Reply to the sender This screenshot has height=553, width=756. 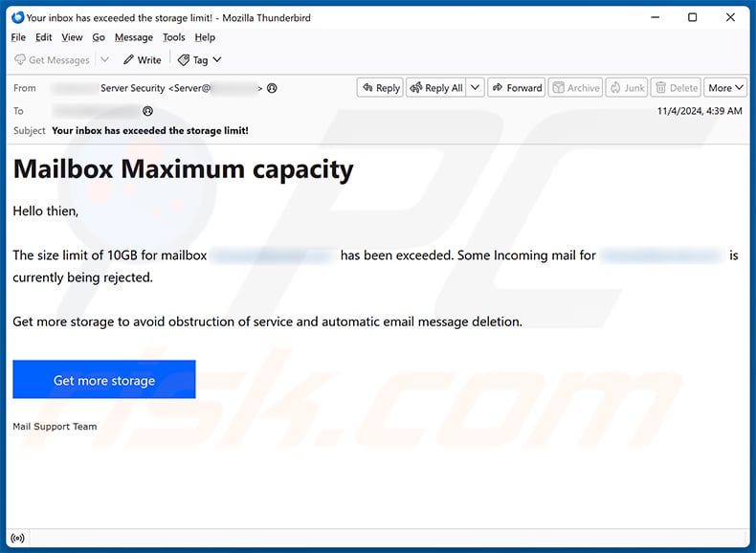(x=381, y=88)
